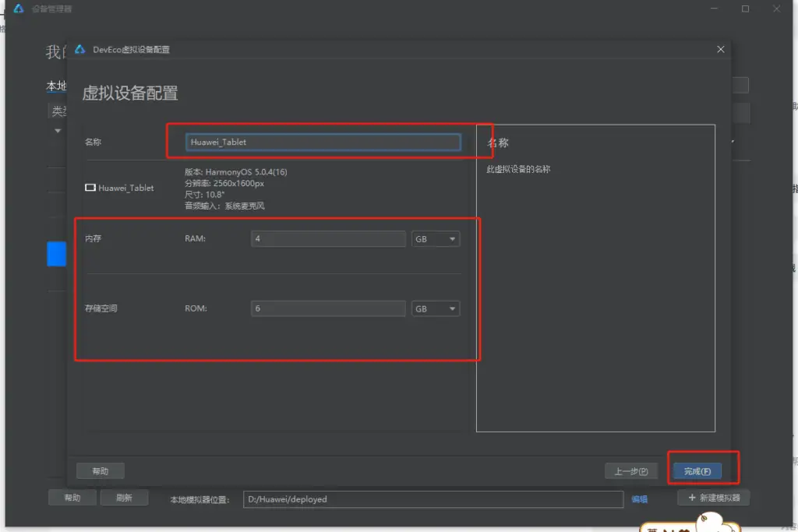Screen dimensions: 798x532
Task: Click 完成(F) to finish configuration
Action: (697, 471)
